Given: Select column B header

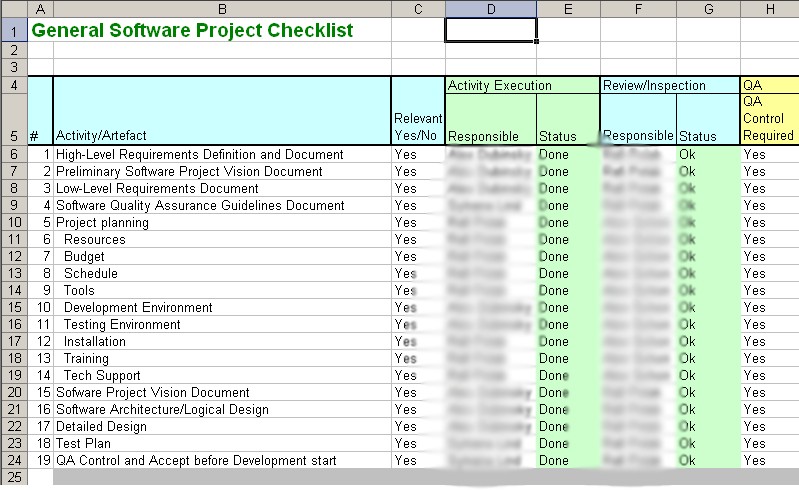Looking at the screenshot, I should coord(222,9).
